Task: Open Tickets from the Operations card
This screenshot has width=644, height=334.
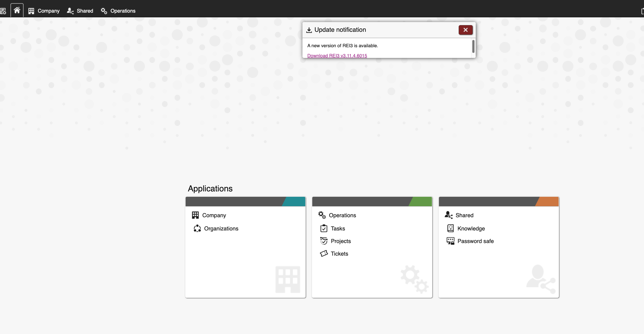Action: [339, 254]
